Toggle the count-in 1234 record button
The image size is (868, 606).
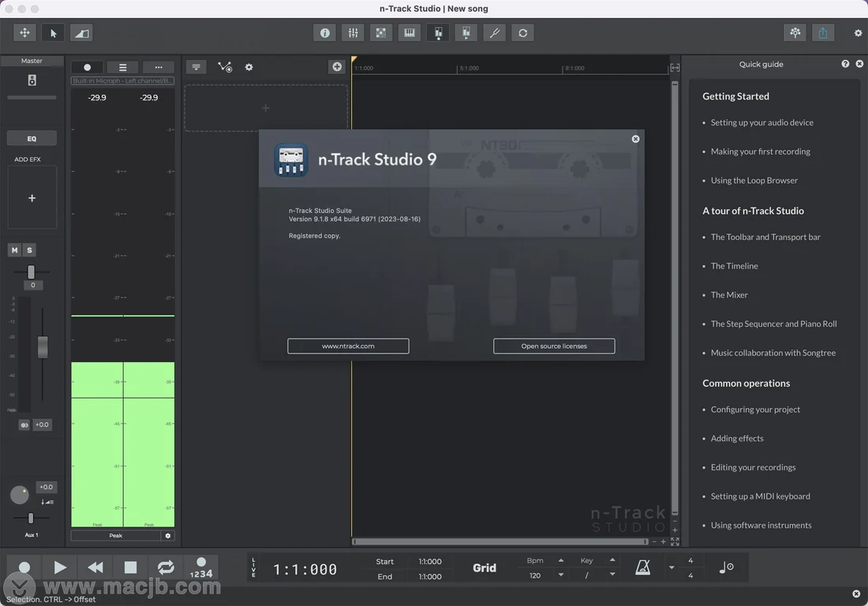(201, 568)
